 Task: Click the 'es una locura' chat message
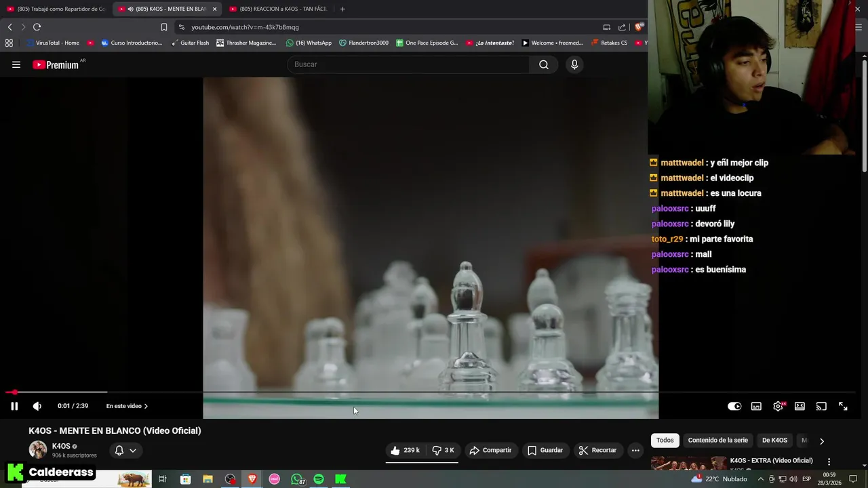[x=736, y=193]
